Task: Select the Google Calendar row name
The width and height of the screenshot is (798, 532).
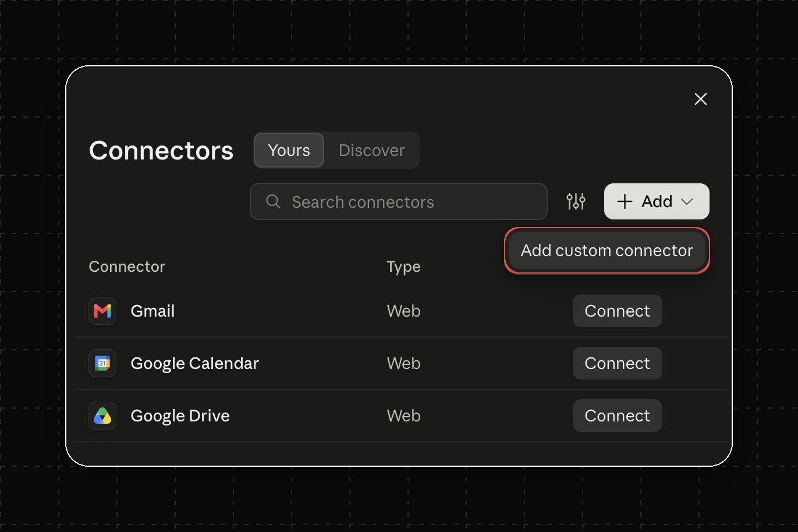Action: [194, 364]
